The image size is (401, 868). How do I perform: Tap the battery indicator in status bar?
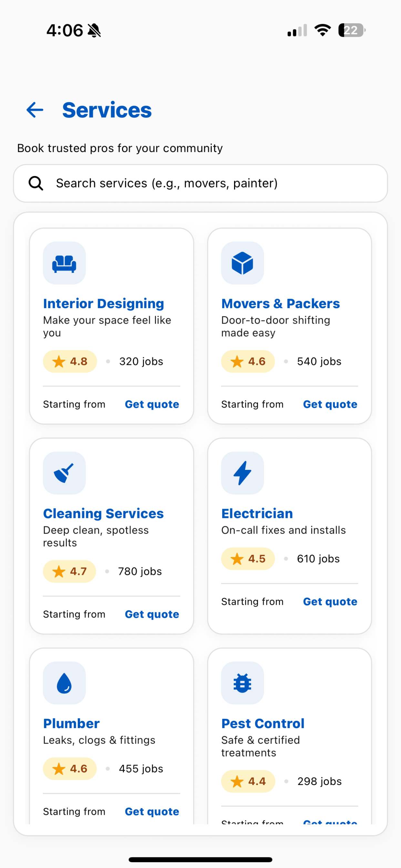coord(352,30)
